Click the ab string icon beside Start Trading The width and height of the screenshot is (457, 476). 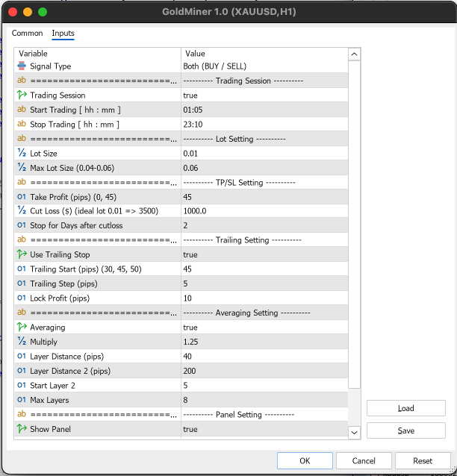coord(22,110)
